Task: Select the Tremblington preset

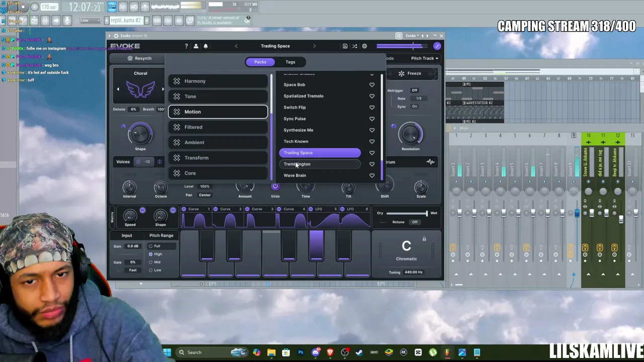Action: (320, 164)
